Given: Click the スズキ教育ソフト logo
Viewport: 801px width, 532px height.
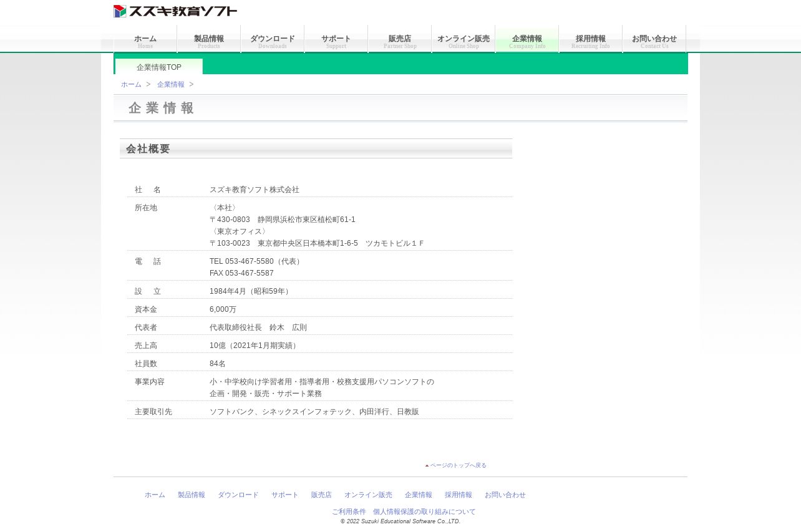Looking at the screenshot, I should (x=175, y=11).
